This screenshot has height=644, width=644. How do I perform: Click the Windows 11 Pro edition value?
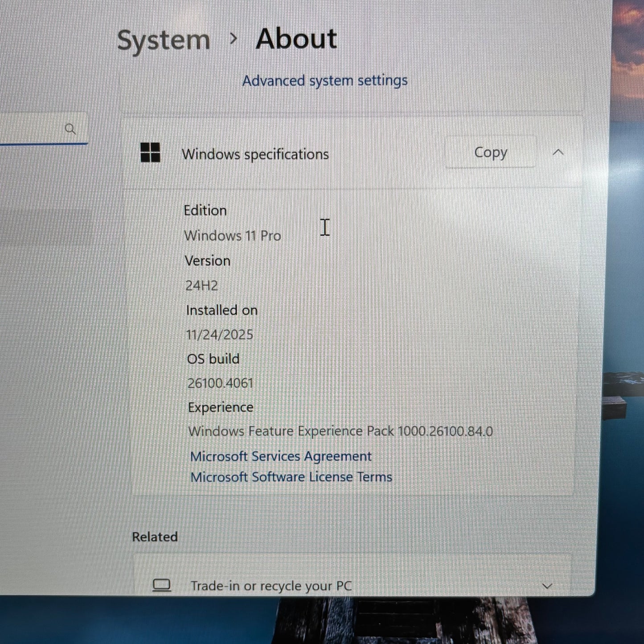(x=232, y=235)
